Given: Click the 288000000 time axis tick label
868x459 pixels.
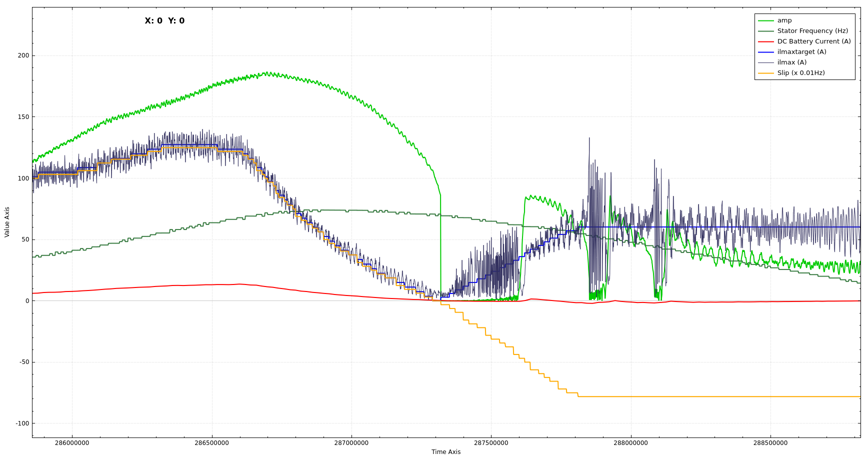Looking at the screenshot, I should (630, 443).
